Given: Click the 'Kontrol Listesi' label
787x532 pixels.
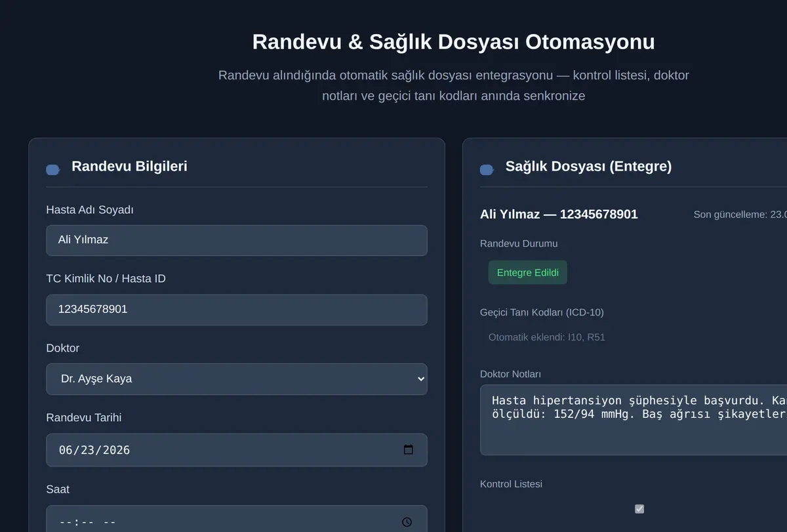Looking at the screenshot, I should point(511,484).
